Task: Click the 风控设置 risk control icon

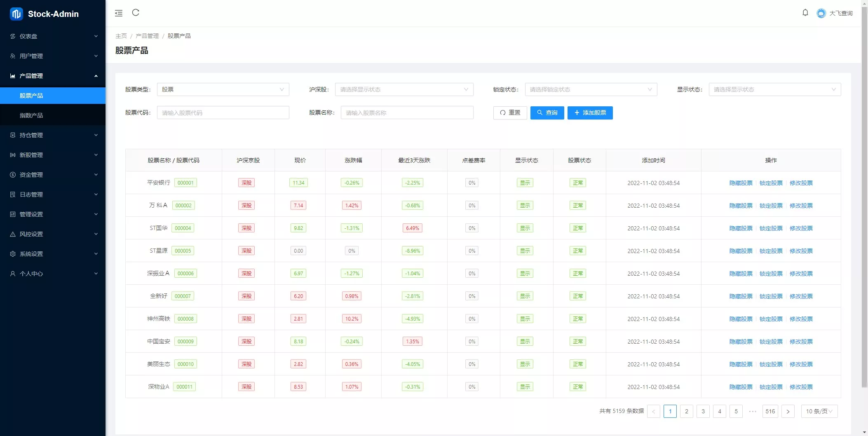Action: pos(12,234)
